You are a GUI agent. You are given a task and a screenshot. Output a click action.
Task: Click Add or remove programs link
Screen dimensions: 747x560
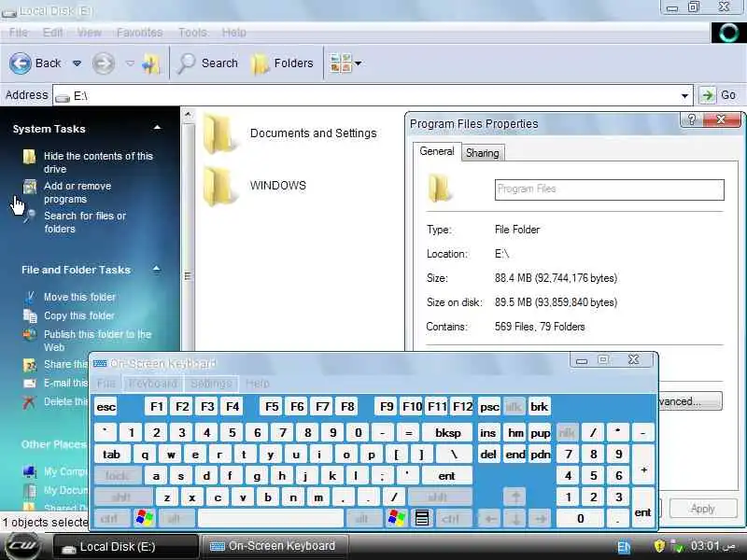[78, 192]
